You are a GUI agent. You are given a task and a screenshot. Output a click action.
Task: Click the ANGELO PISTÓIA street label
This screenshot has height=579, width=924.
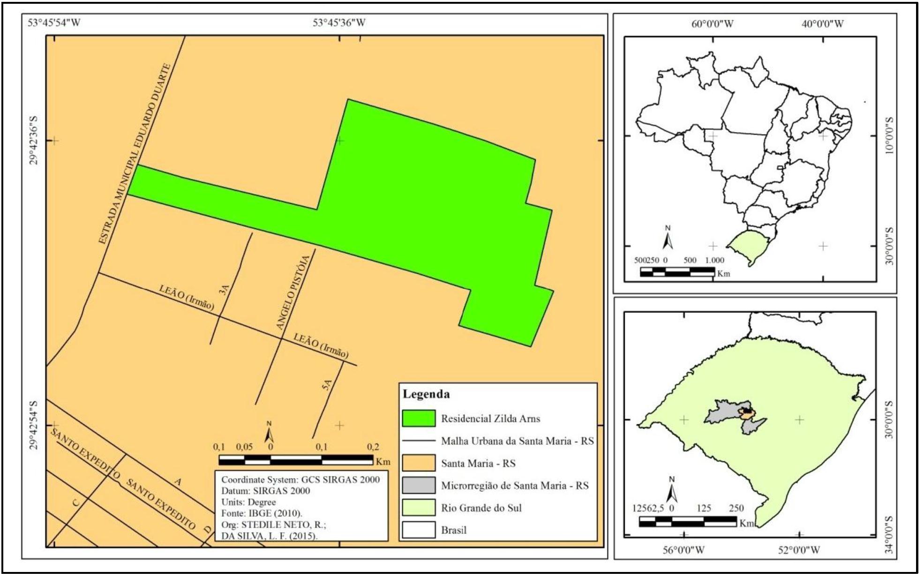pos(293,293)
